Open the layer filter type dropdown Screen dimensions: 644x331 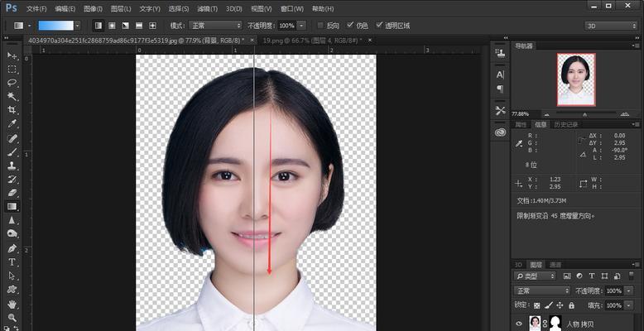[x=535, y=276]
